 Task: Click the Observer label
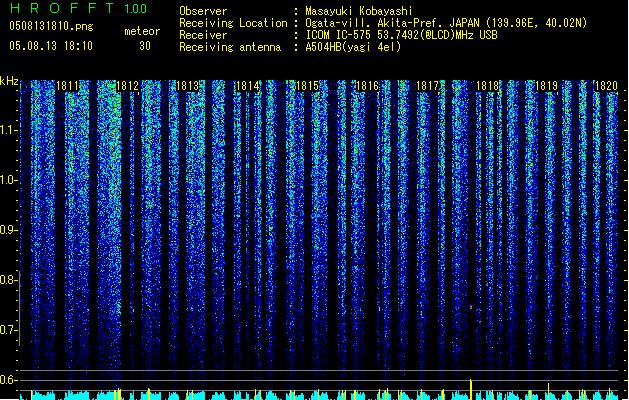pyautogui.click(x=203, y=11)
